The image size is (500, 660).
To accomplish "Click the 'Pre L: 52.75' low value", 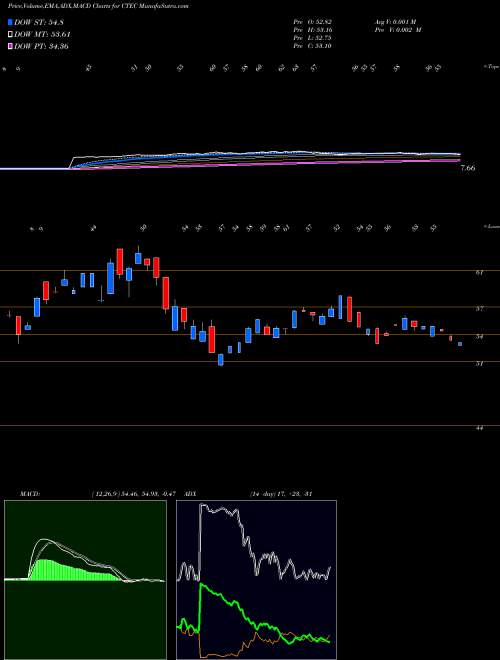I will tap(313, 38).
